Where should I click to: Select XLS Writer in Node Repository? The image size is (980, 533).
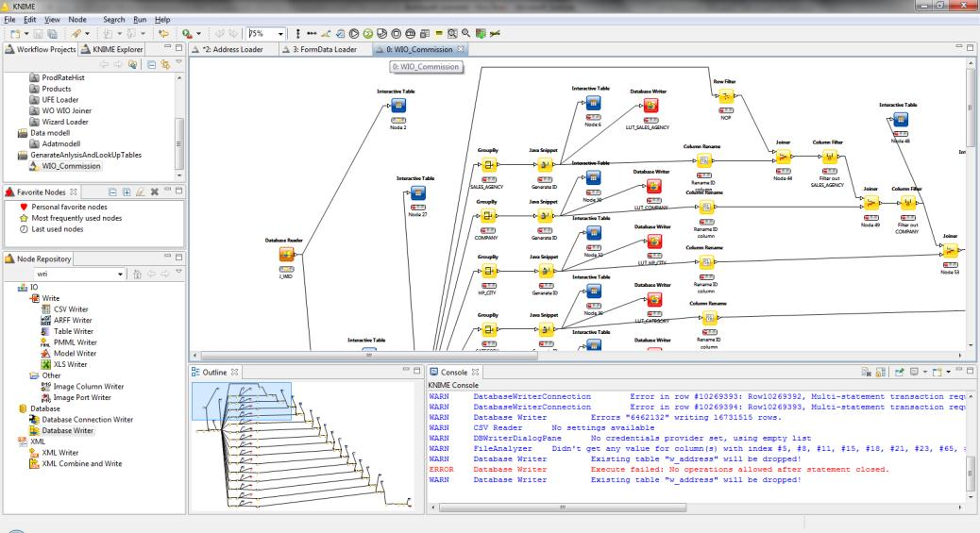[x=70, y=364]
